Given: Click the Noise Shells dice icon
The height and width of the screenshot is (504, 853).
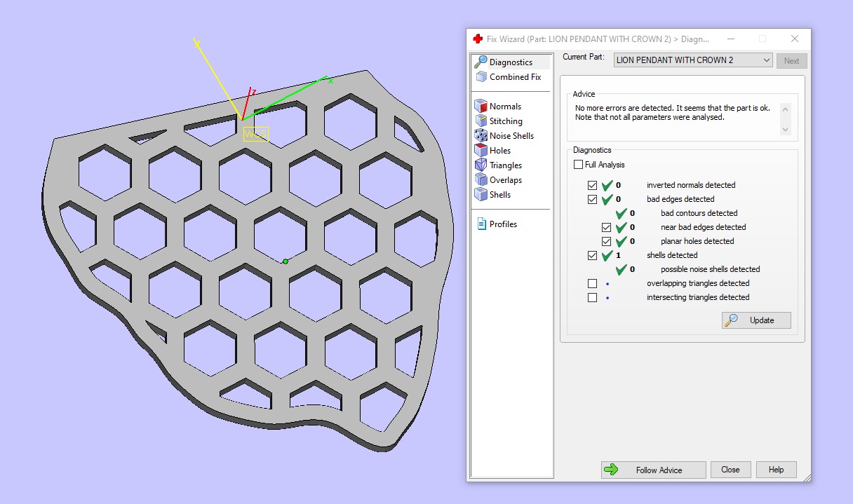Looking at the screenshot, I should 481,136.
